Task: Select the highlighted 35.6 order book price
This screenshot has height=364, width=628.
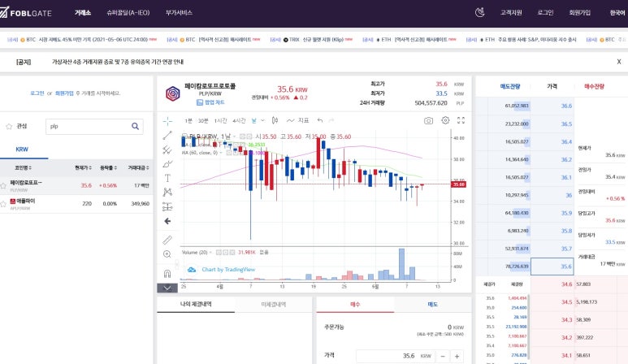Action: pos(552,266)
